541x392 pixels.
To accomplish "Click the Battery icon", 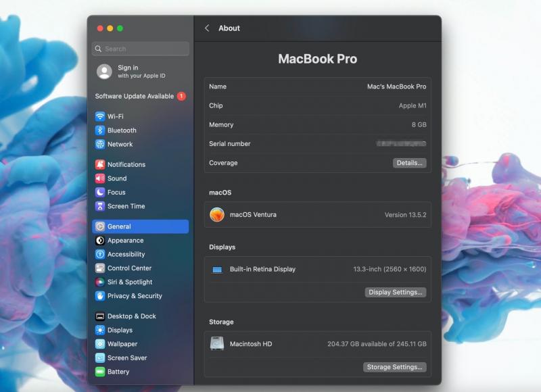I will pyautogui.click(x=100, y=372).
